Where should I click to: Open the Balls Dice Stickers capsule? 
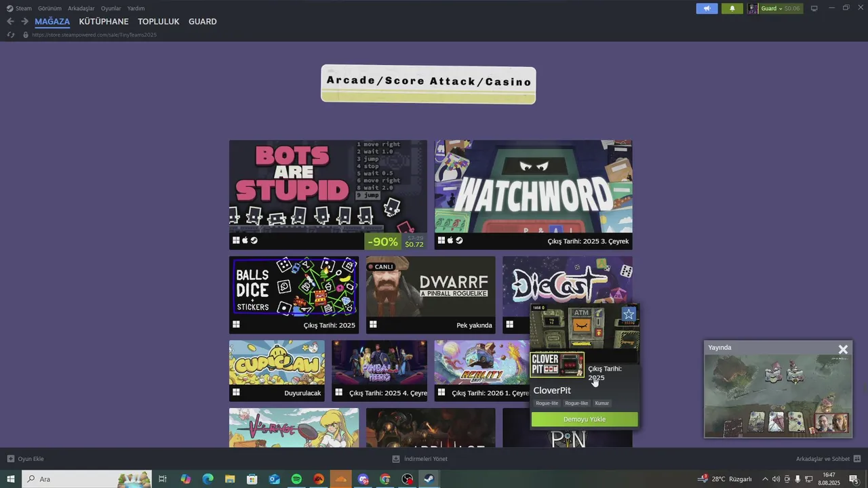click(x=294, y=295)
